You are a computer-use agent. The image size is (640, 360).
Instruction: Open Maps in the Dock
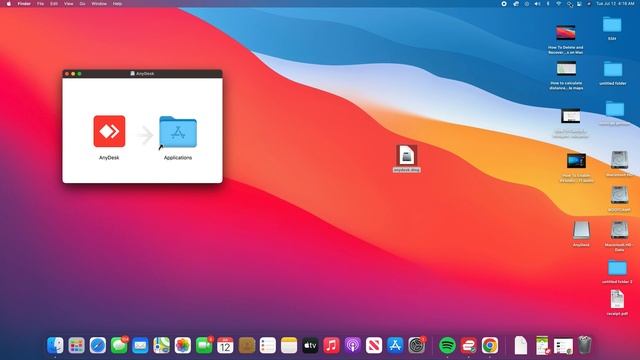(x=161, y=346)
